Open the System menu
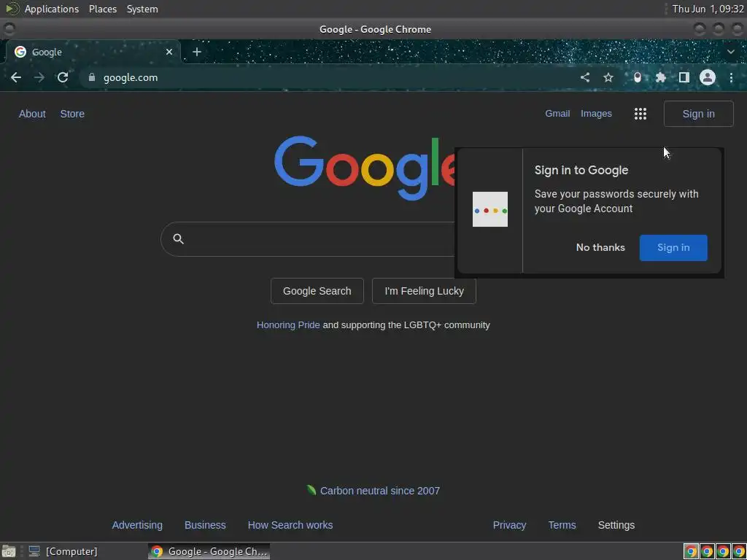This screenshot has width=747, height=560. 142,9
